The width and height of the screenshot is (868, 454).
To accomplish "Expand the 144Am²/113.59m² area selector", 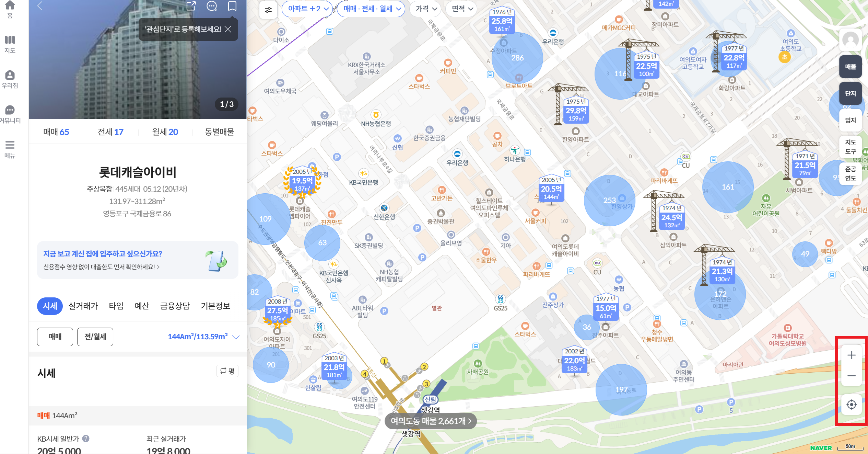I will [203, 337].
